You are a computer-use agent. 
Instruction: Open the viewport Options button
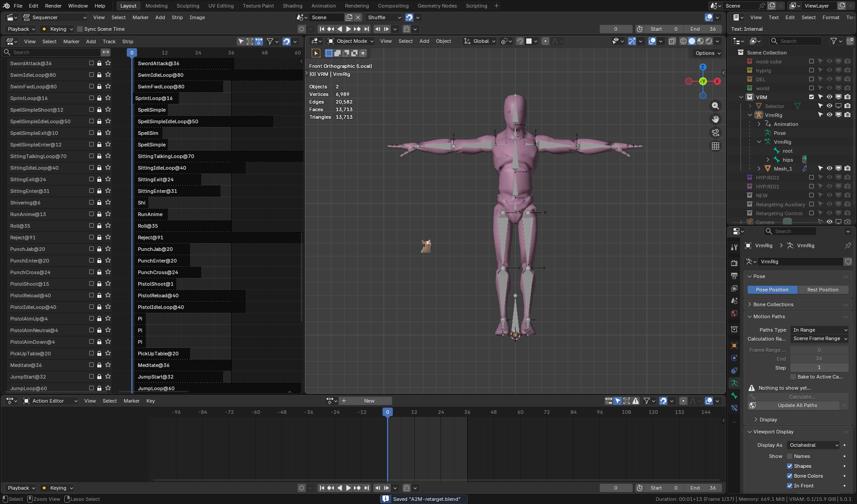707,53
